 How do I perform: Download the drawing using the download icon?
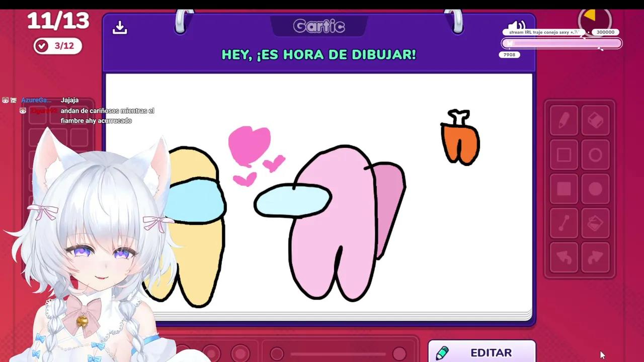coord(120,27)
